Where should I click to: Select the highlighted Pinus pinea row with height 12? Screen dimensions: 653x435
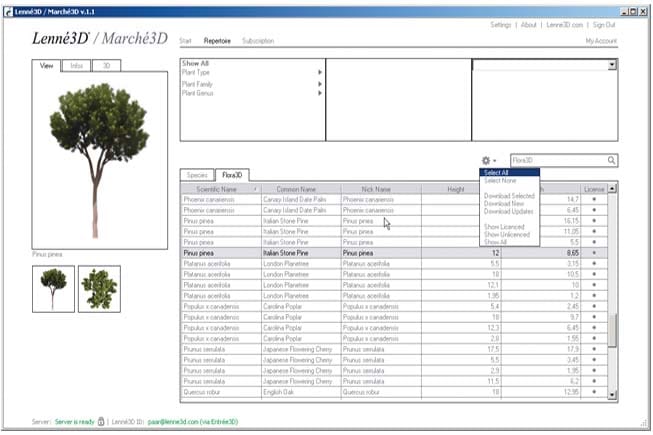[394, 253]
